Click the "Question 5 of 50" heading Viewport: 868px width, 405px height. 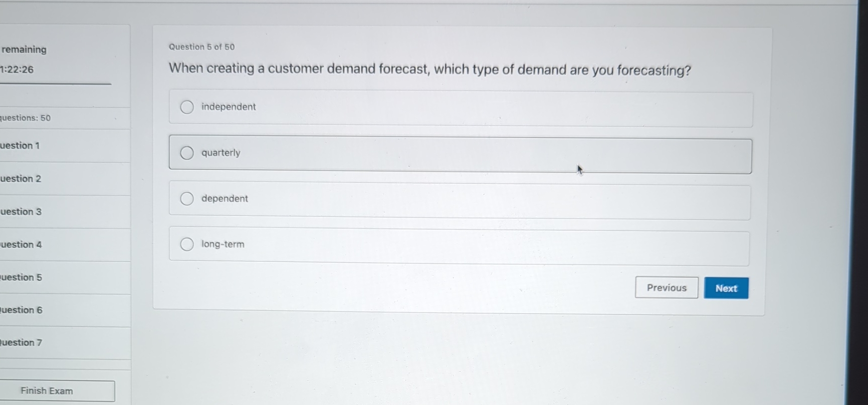[201, 46]
